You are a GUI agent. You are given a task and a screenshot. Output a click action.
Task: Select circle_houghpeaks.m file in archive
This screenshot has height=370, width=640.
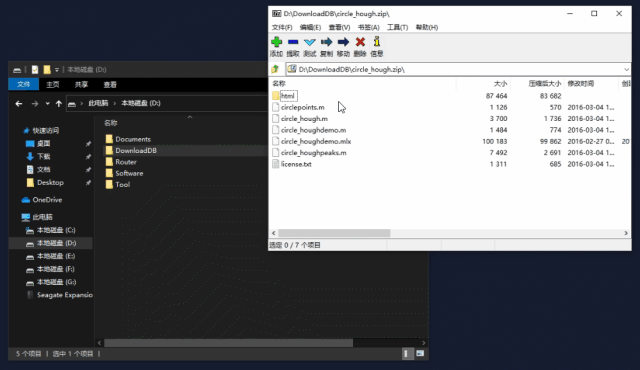313,153
